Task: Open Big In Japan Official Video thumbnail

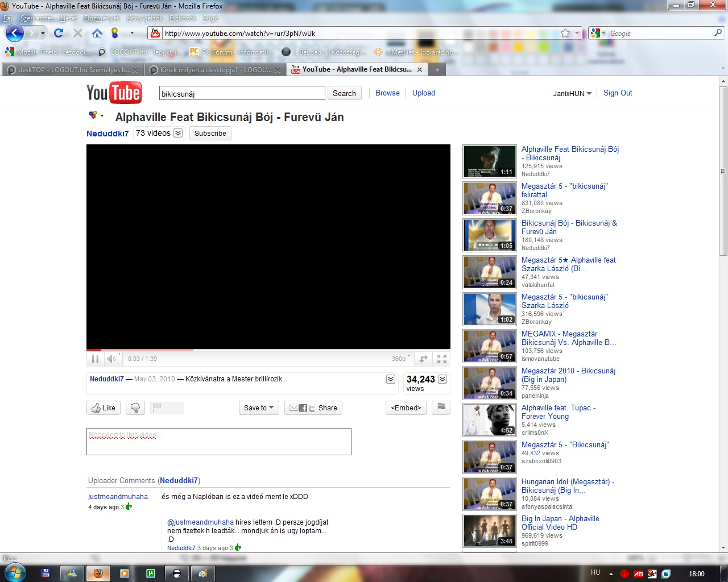Action: click(490, 530)
